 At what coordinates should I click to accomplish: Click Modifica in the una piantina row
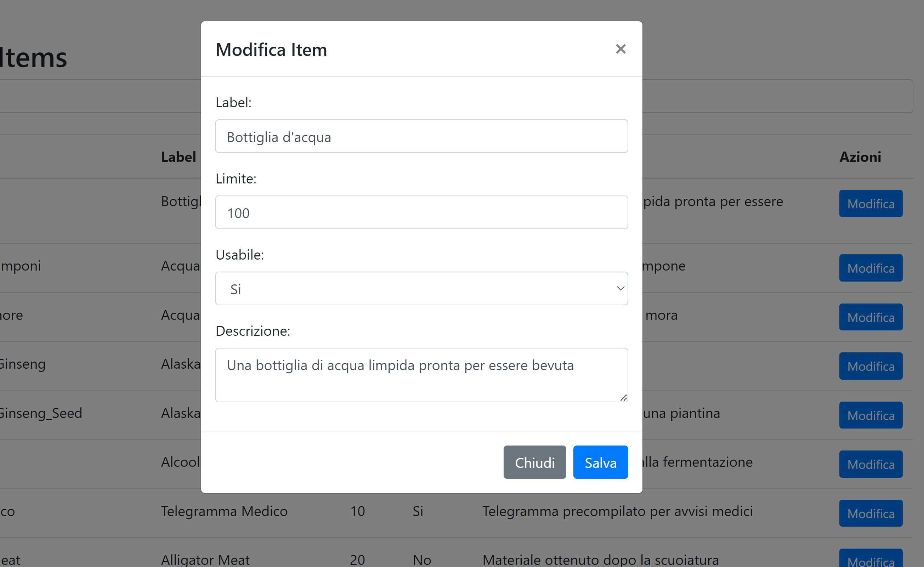click(x=871, y=415)
